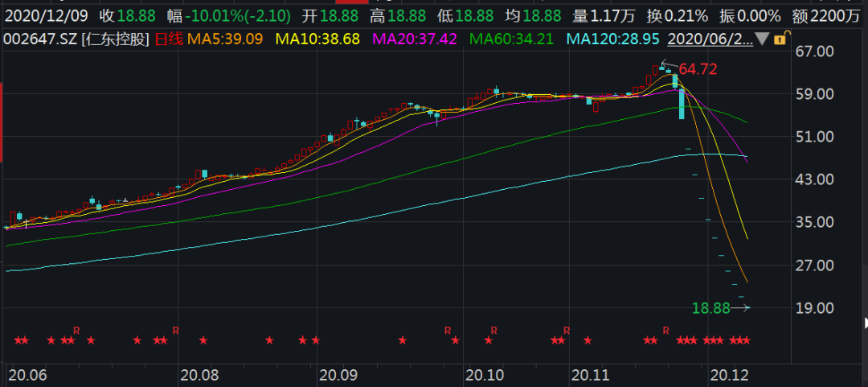Click the [仁东控股] stock name

click(x=116, y=39)
